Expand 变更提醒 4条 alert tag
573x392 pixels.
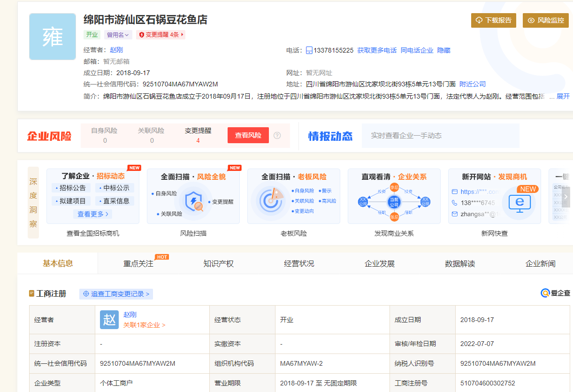[160, 35]
